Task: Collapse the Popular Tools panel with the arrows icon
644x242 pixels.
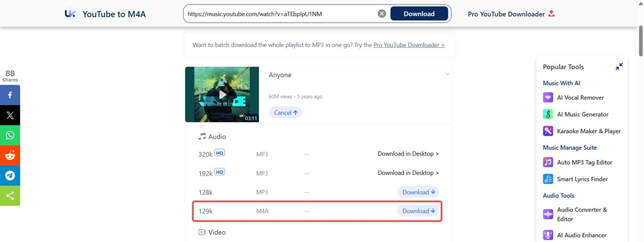Action: [x=619, y=66]
